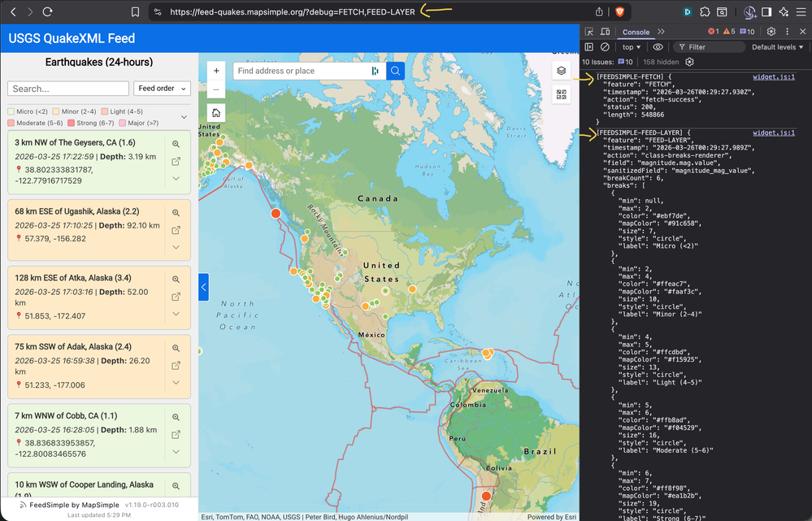This screenshot has height=521, width=812.
Task: Go back with the browser back arrow
Action: click(x=14, y=11)
